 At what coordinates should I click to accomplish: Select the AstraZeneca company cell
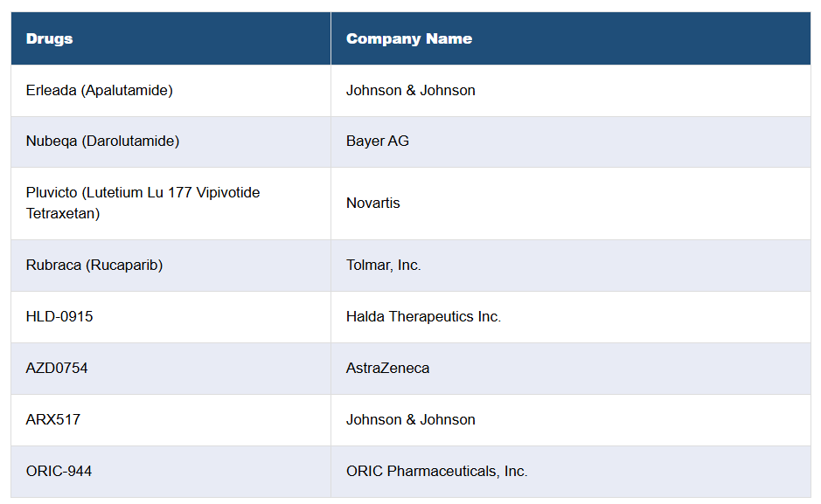(387, 368)
